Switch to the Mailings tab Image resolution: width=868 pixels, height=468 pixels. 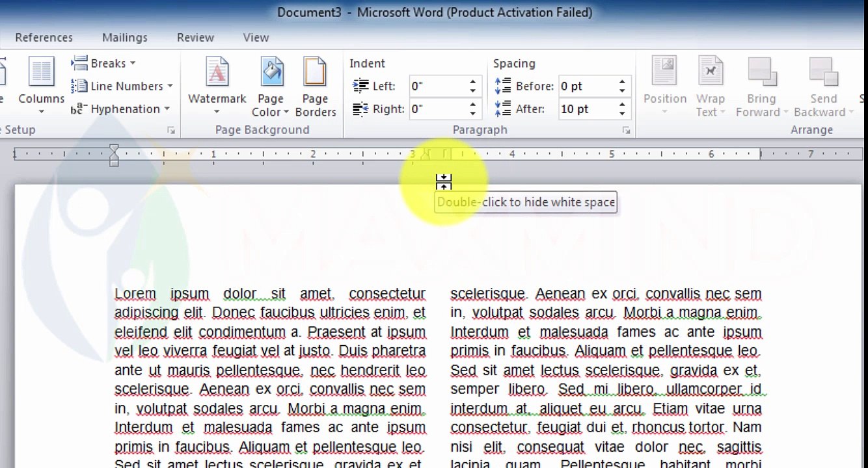pyautogui.click(x=125, y=38)
